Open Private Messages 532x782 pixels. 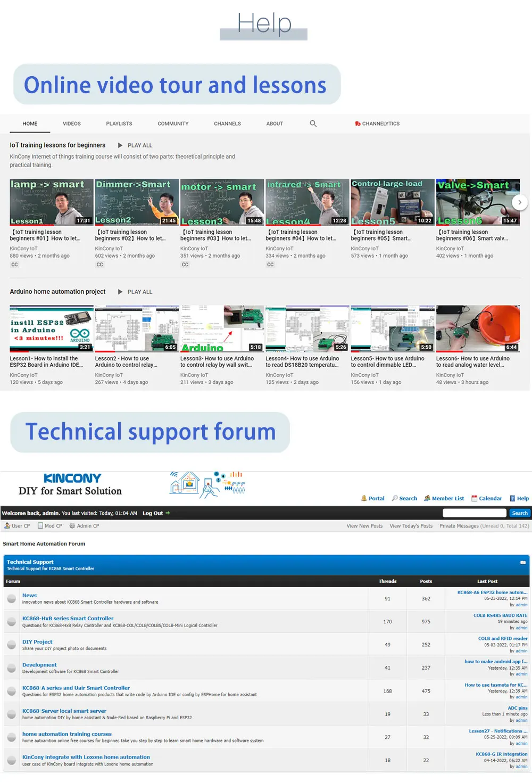459,526
